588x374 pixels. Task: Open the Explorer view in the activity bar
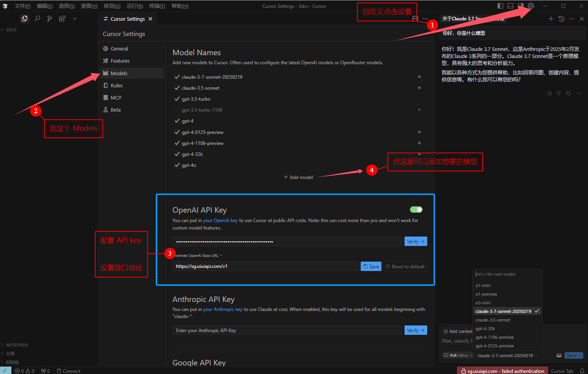[25, 18]
